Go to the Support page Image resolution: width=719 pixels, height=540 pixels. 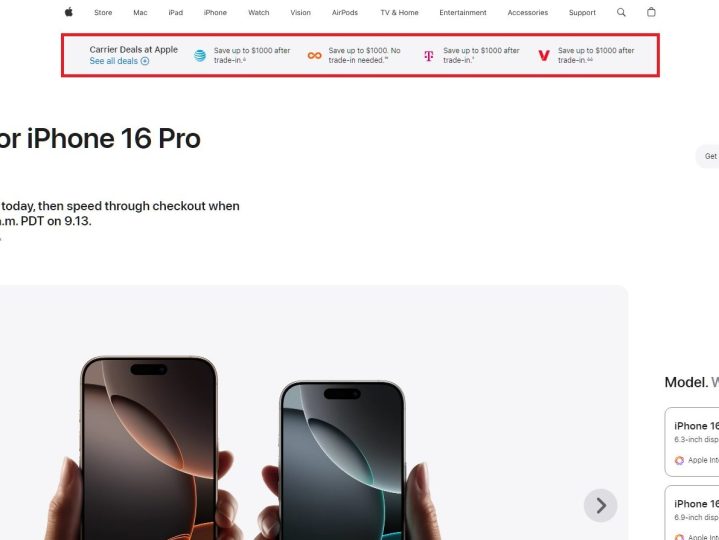click(x=582, y=12)
